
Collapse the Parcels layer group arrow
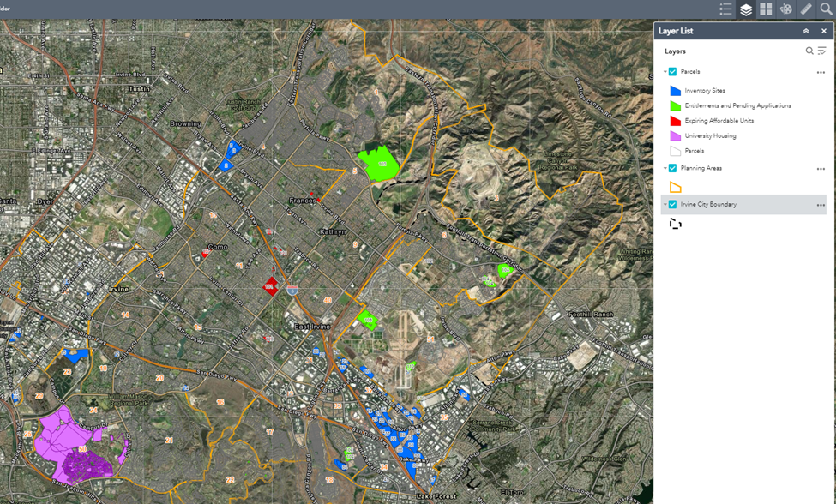(665, 71)
